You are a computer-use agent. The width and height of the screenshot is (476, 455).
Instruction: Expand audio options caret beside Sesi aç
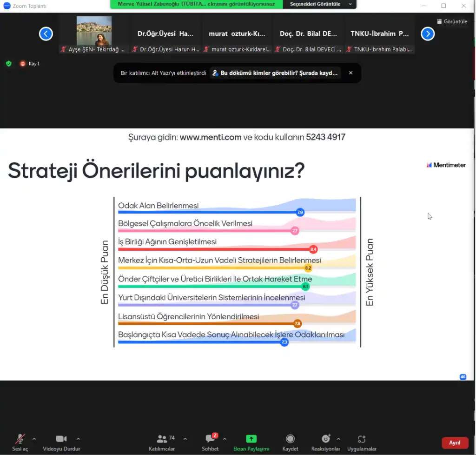coord(34,439)
